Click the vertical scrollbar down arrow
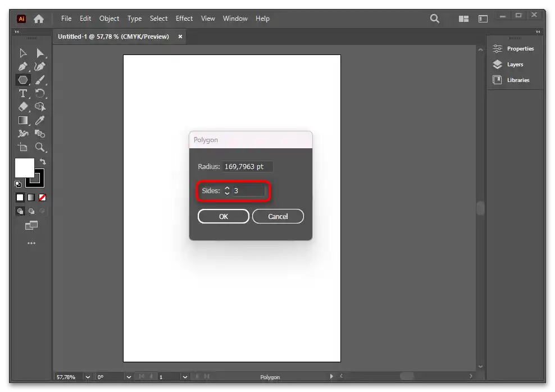The image size is (555, 392). [x=480, y=367]
